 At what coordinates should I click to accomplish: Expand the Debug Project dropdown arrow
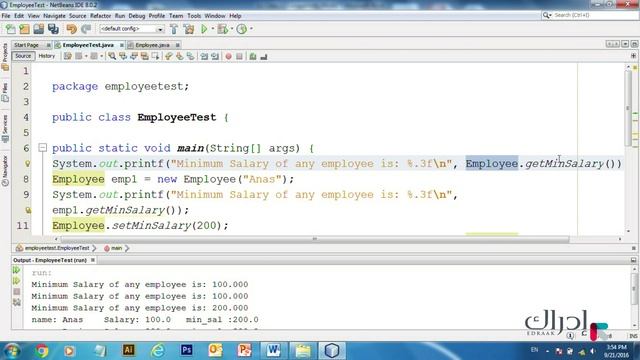231,29
